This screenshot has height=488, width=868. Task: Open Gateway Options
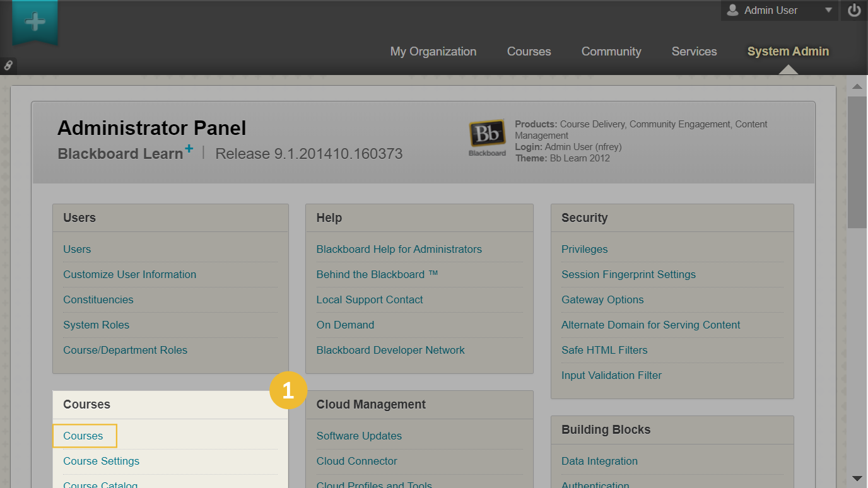[x=602, y=300]
